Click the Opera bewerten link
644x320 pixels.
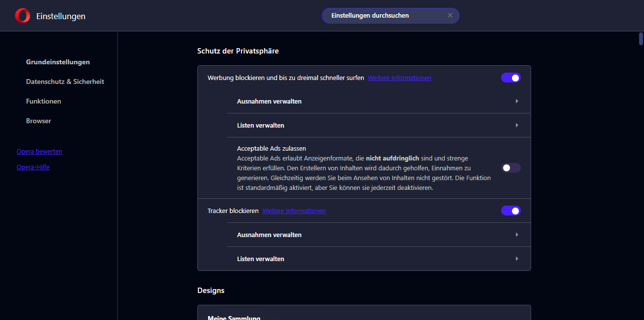[39, 151]
